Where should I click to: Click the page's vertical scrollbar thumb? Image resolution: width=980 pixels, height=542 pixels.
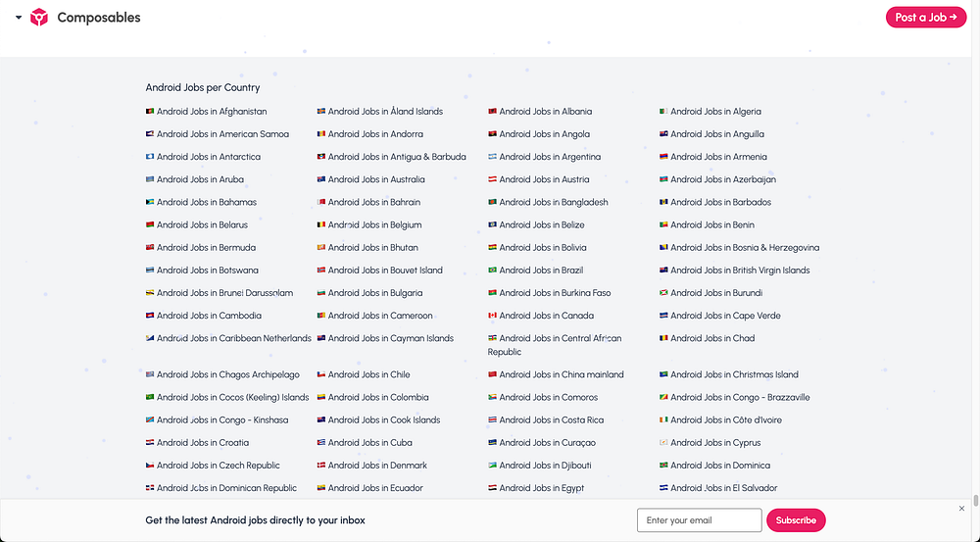[x=975, y=501]
